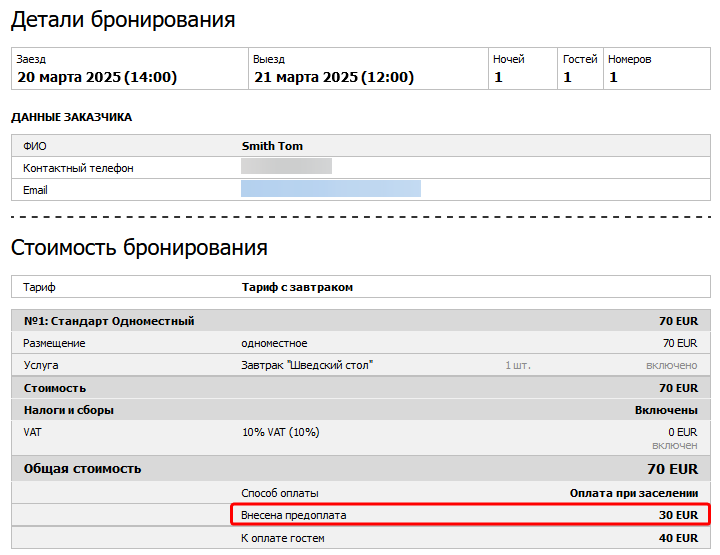Click the 'Размещение' label

(54, 343)
